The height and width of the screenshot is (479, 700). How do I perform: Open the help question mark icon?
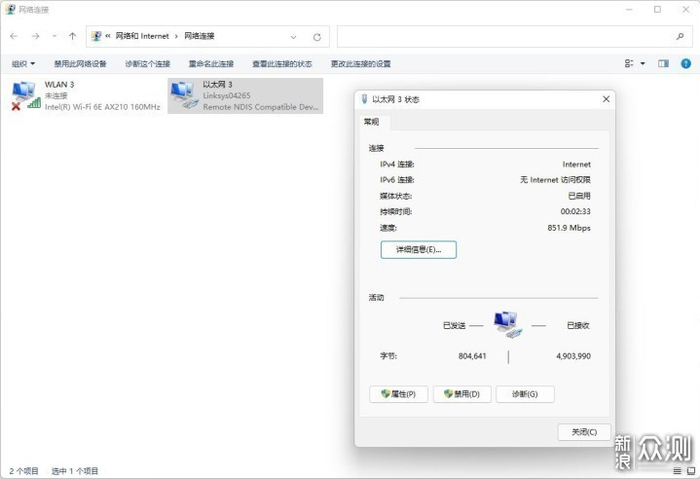click(685, 63)
